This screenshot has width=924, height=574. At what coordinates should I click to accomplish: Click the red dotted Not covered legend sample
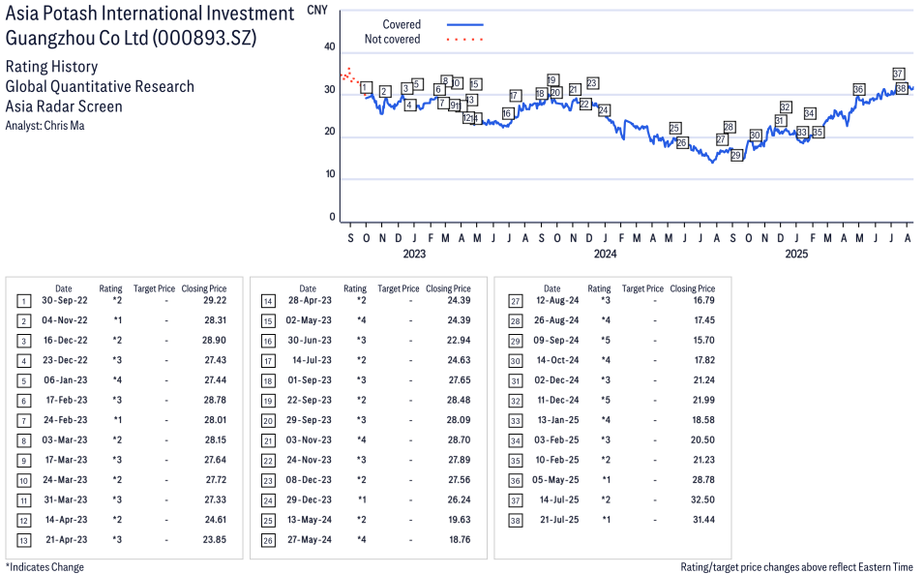pyautogui.click(x=465, y=40)
